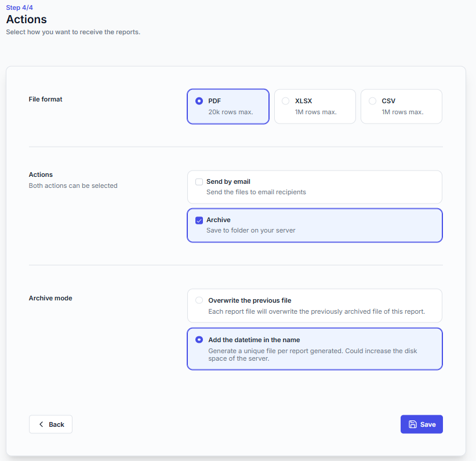Click the Overwrite option description text
This screenshot has width=476, height=461.
pyautogui.click(x=317, y=311)
